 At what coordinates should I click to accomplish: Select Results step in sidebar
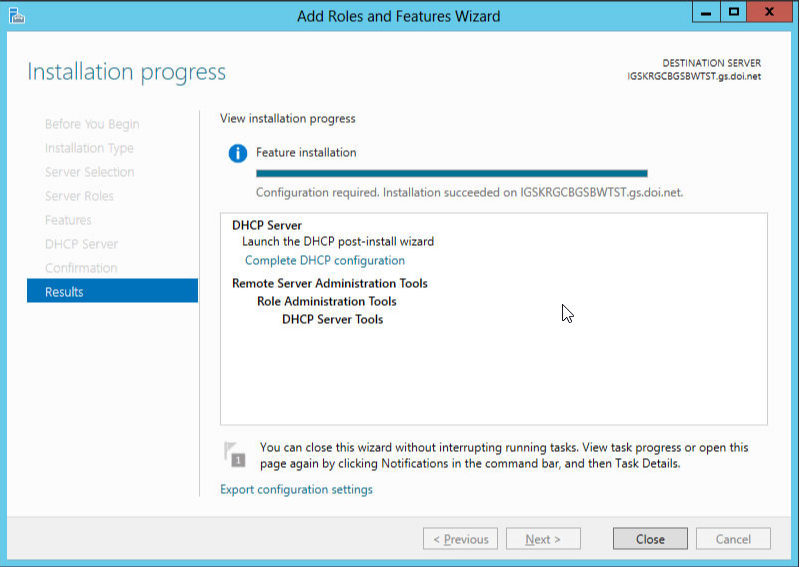coord(112,291)
